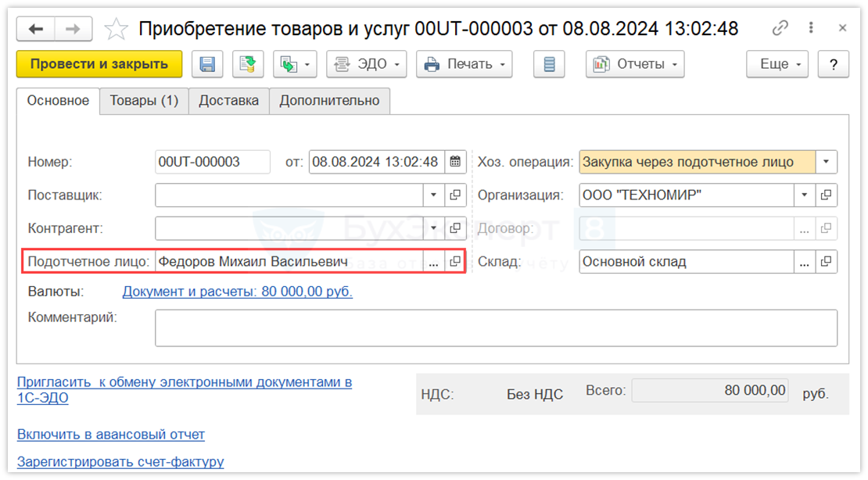The image size is (868, 480).
Task: Open the calendar picker for document date
Action: coord(455,162)
